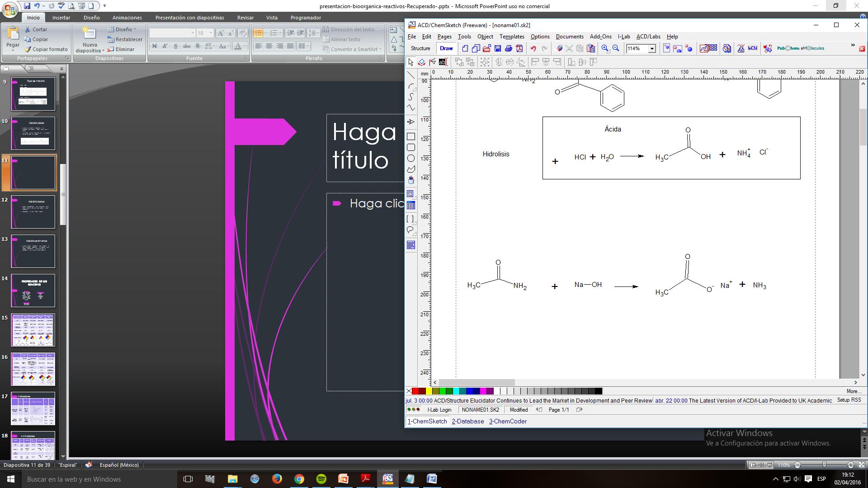Open the font size 18 dropdown
This screenshot has height=488, width=868.
click(211, 33)
